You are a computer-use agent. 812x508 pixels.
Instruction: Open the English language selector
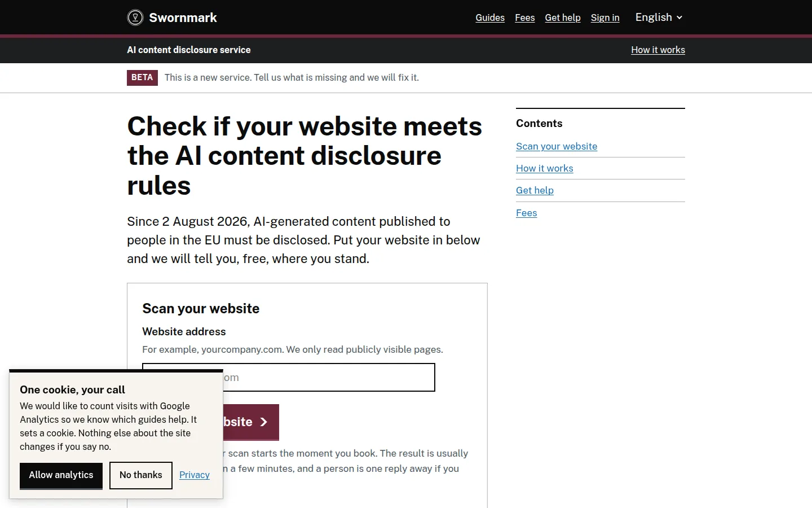coord(659,17)
